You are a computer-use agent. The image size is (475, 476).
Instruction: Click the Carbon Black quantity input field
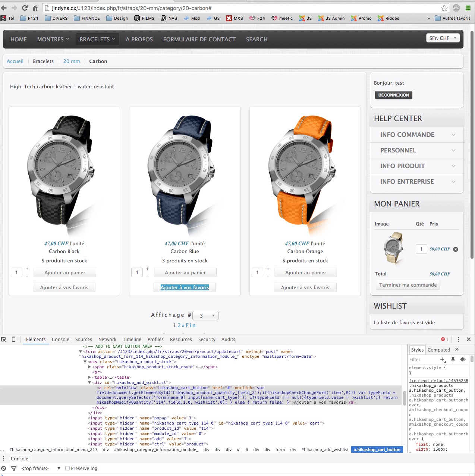[16, 272]
